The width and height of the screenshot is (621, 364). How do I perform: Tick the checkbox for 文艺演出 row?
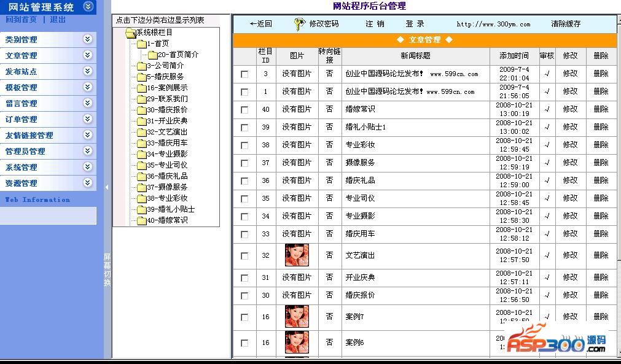coord(244,256)
